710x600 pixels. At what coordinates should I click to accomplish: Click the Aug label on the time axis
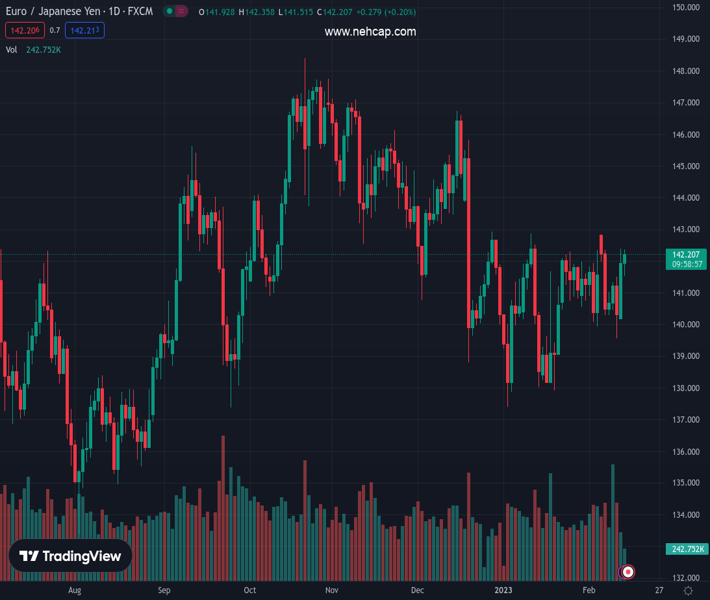(x=74, y=591)
